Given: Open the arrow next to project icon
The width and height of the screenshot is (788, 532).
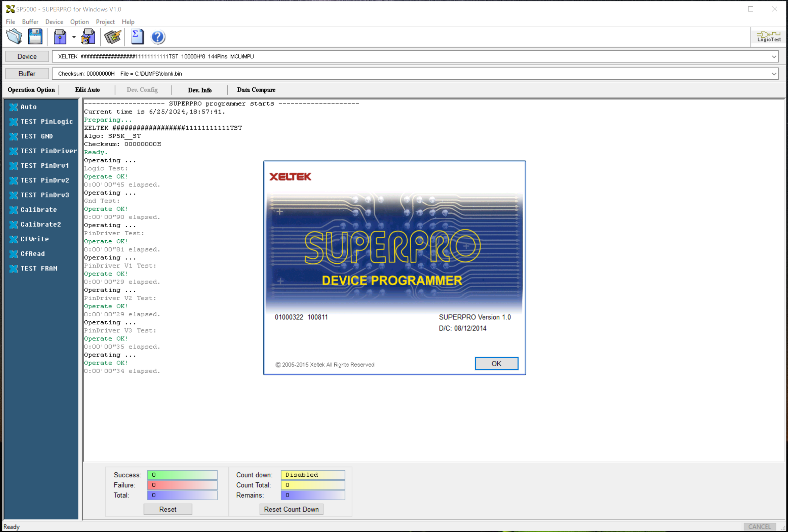Looking at the screenshot, I should [x=74, y=37].
